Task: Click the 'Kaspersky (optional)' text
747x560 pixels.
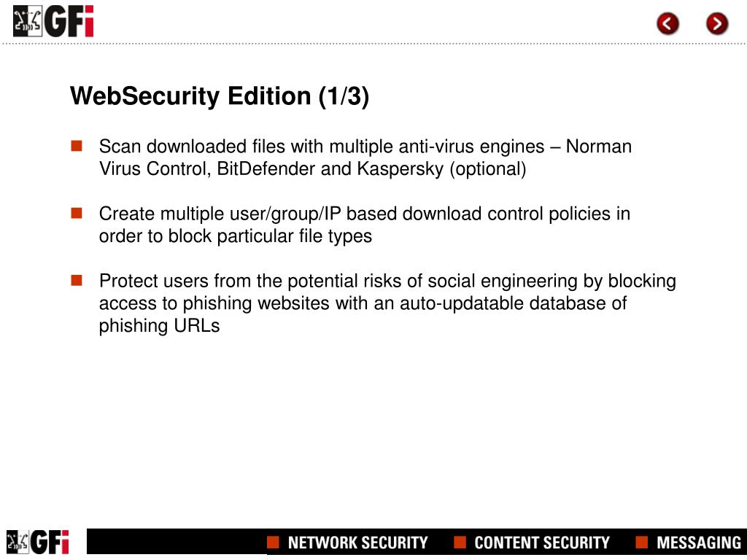Action: [441, 169]
